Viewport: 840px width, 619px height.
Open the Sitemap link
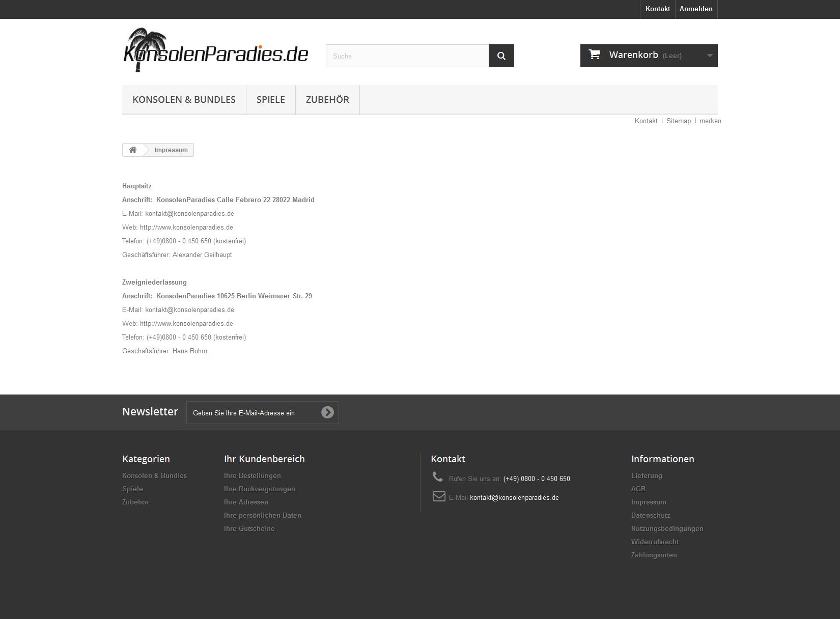(x=679, y=121)
